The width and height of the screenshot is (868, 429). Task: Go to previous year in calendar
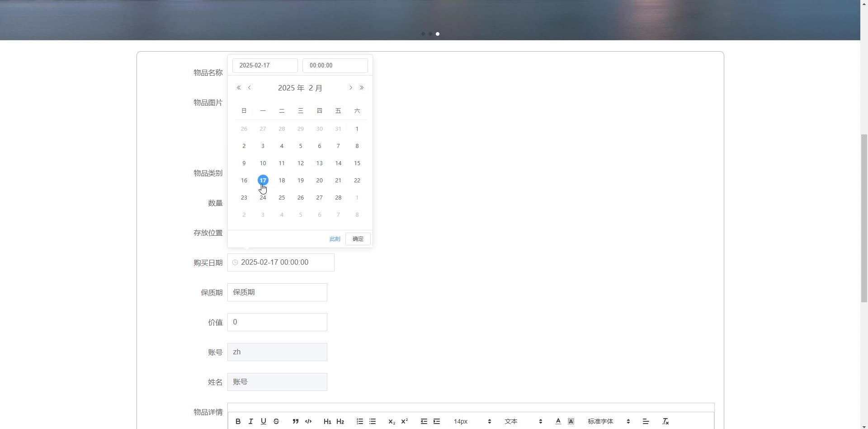[239, 88]
